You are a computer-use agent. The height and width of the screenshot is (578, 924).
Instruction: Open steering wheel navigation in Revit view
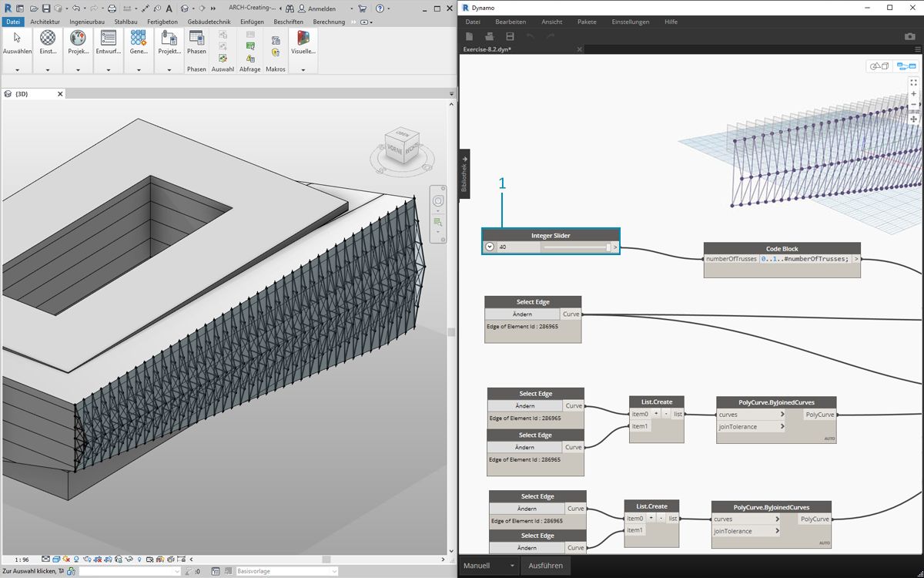(438, 202)
